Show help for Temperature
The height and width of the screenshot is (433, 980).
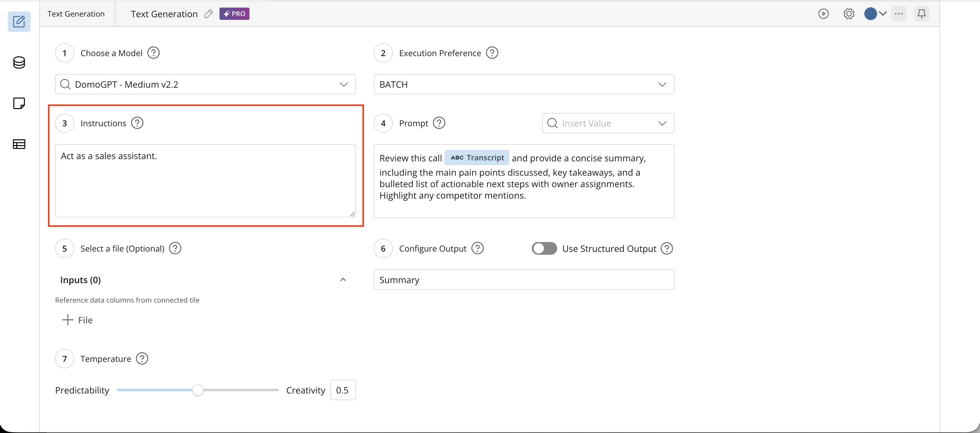[142, 358]
